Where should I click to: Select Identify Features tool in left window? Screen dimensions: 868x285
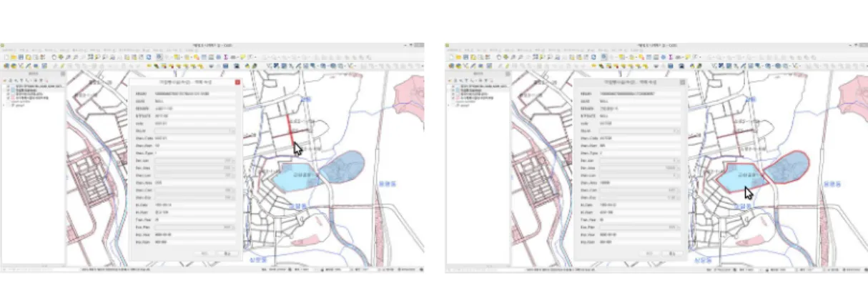coord(159,57)
